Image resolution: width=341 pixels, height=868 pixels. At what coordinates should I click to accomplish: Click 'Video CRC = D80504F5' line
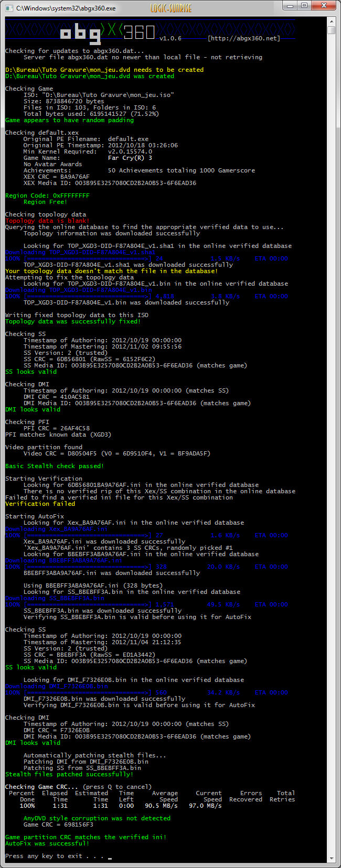[x=117, y=453]
